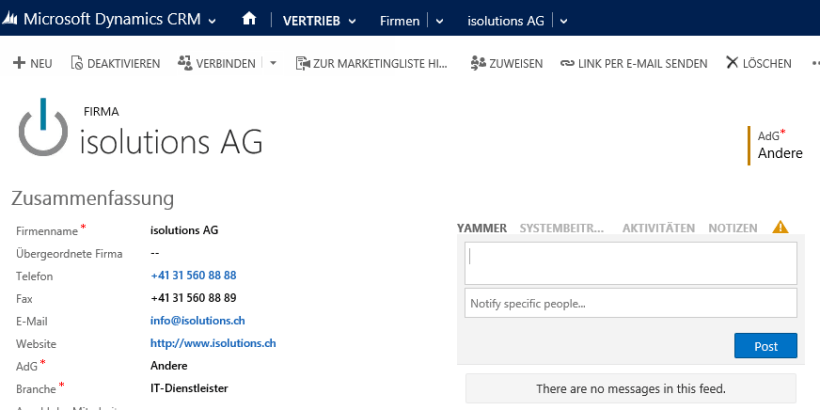Click the yellow warning triangle icon
Screen dimensions: 820x410
780,228
